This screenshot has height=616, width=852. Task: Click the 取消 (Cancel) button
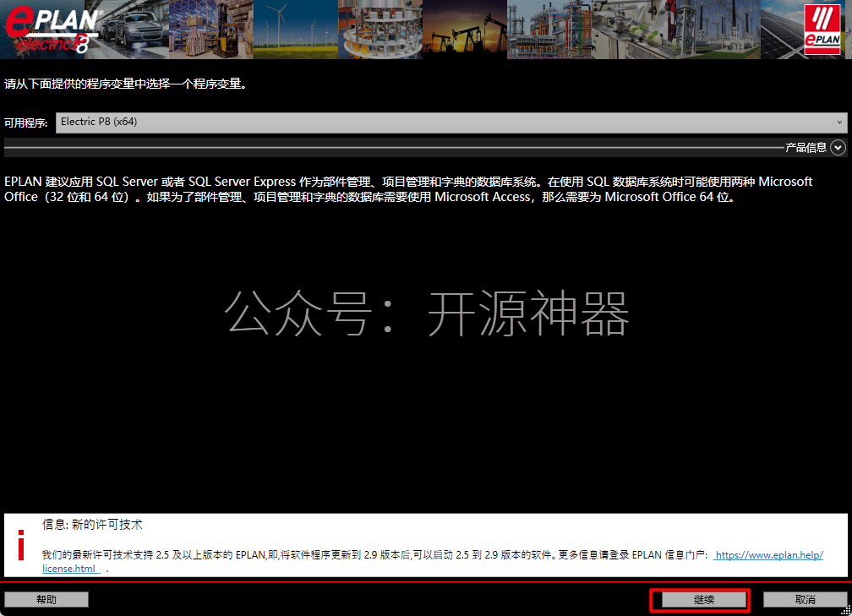pos(805,599)
